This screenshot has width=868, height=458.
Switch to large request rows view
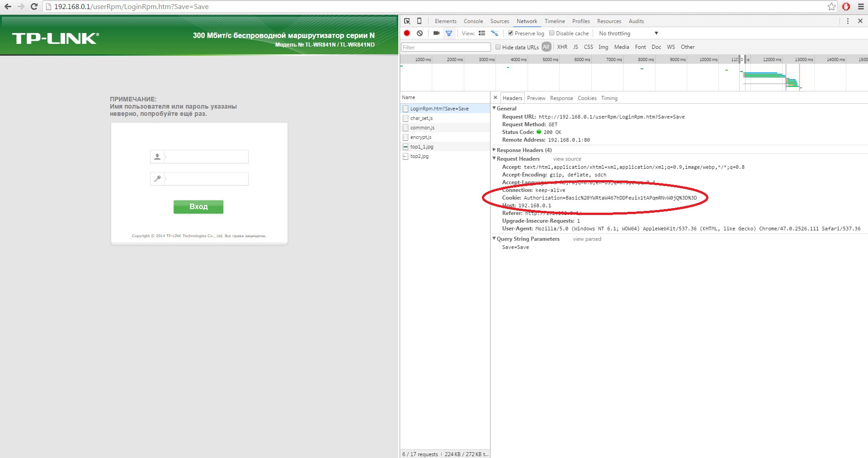tap(482, 33)
